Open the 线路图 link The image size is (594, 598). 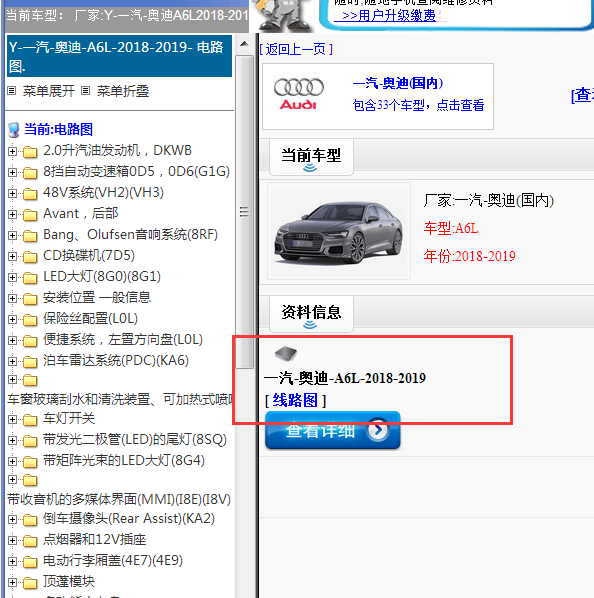[x=295, y=400]
